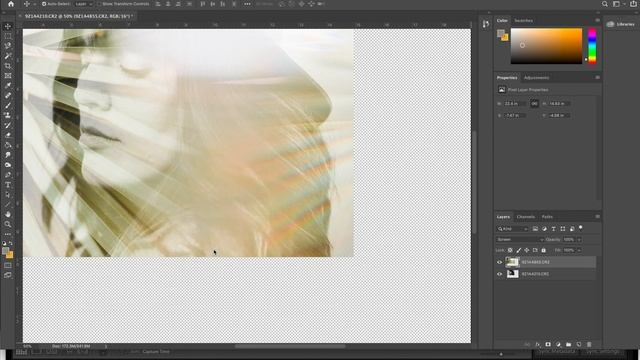
Task: Click the Add layer mask icon
Action: [x=548, y=344]
